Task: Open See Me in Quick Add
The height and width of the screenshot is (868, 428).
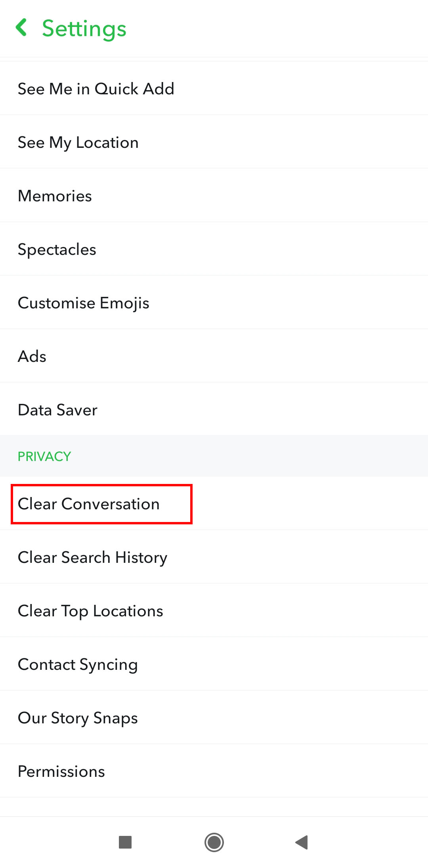Action: click(214, 88)
